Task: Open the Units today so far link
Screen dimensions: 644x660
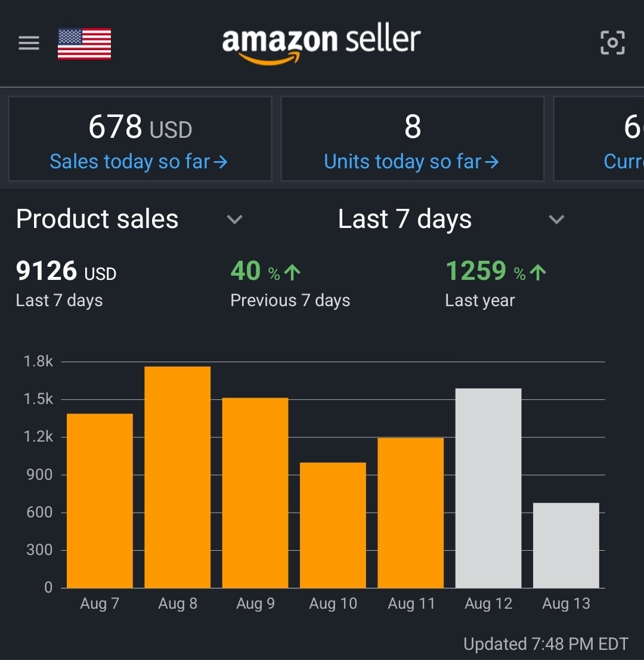Action: [411, 162]
